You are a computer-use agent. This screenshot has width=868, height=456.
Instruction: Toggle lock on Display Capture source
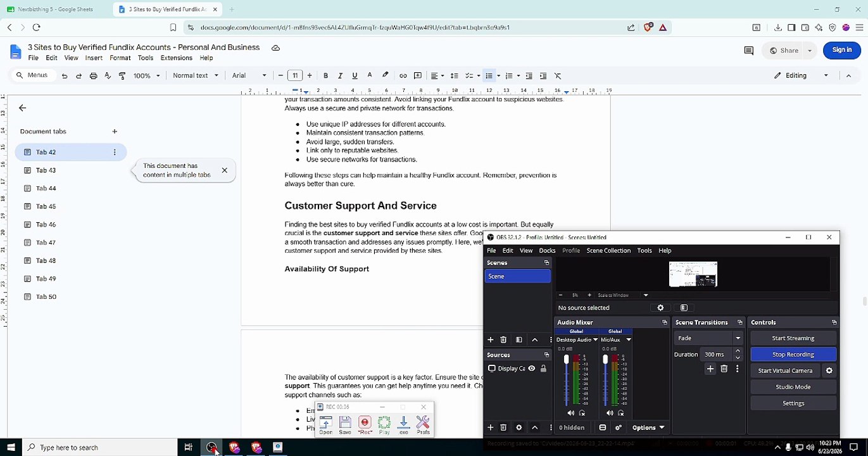tap(543, 369)
